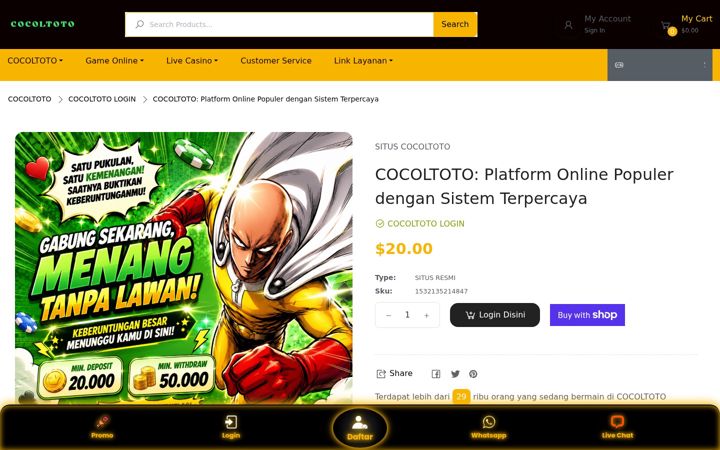
Task: Click the SITUS RESMI type value
Action: [435, 277]
